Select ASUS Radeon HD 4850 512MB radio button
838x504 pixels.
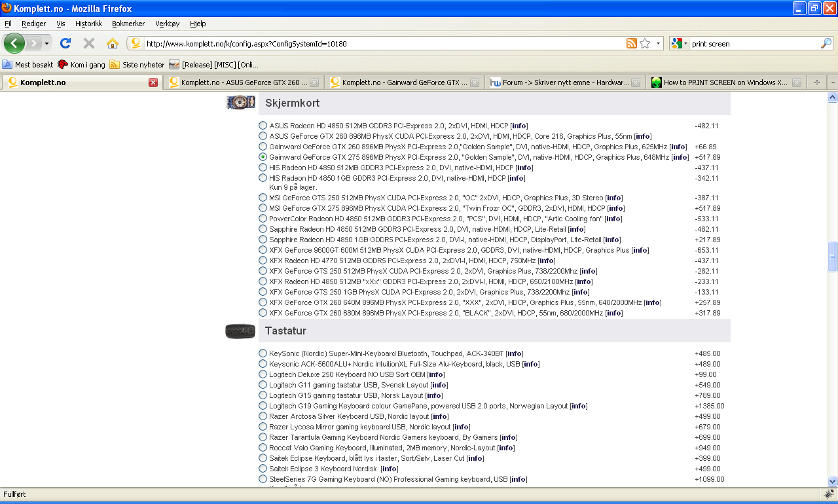[x=263, y=126]
